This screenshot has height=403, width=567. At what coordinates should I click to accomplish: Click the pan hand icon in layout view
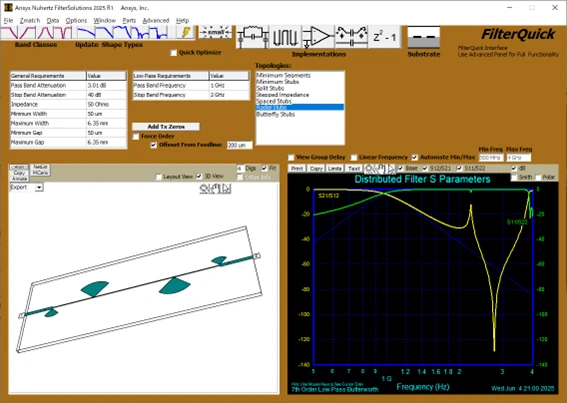pyautogui.click(x=216, y=188)
